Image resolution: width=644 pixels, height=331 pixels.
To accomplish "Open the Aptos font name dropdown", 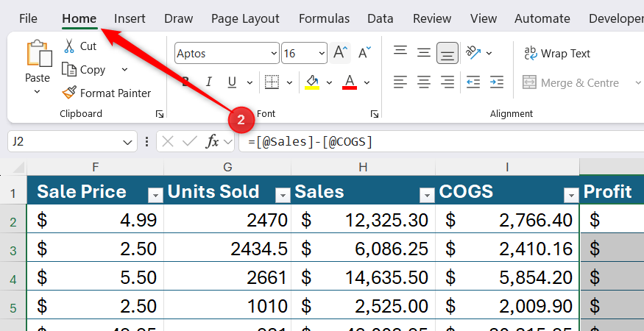I will 274,54.
